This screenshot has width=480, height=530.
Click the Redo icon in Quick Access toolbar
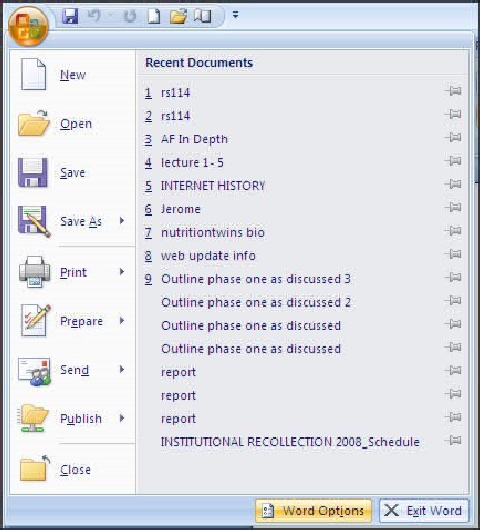[x=130, y=16]
